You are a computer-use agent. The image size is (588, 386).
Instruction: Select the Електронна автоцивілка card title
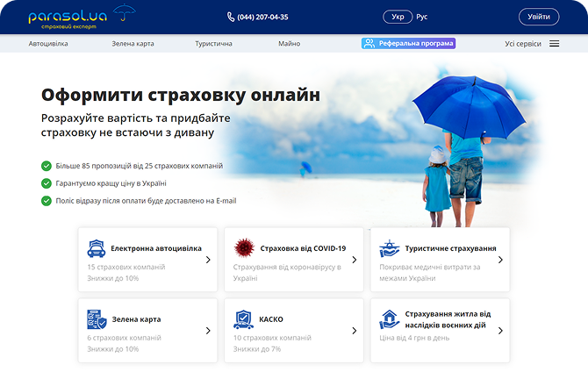pos(156,248)
